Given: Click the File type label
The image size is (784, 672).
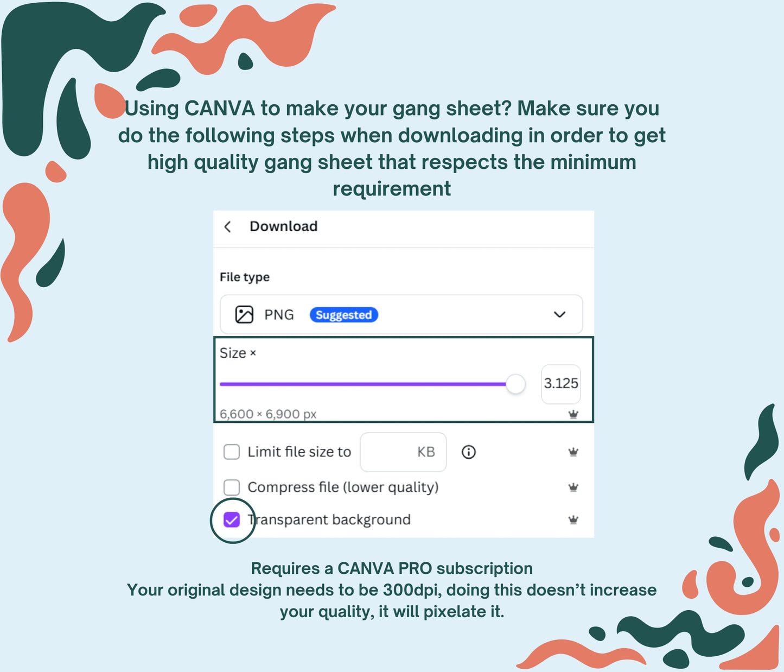Looking at the screenshot, I should pos(245,277).
